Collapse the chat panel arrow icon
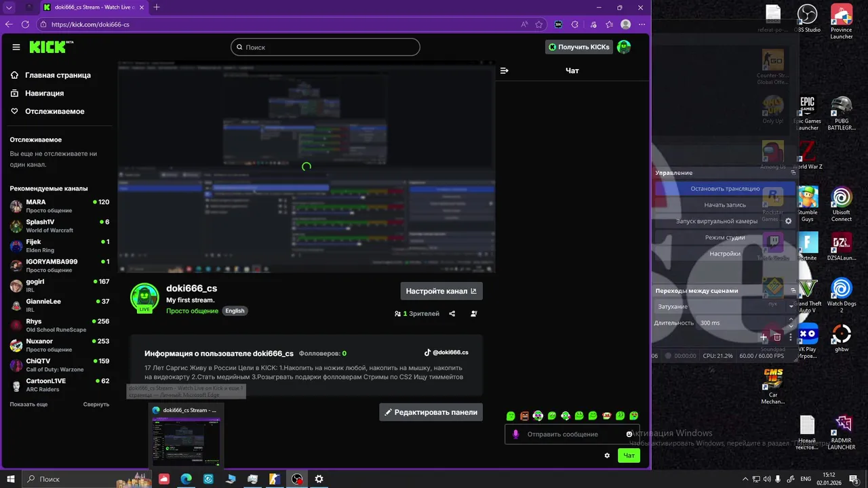 click(505, 70)
